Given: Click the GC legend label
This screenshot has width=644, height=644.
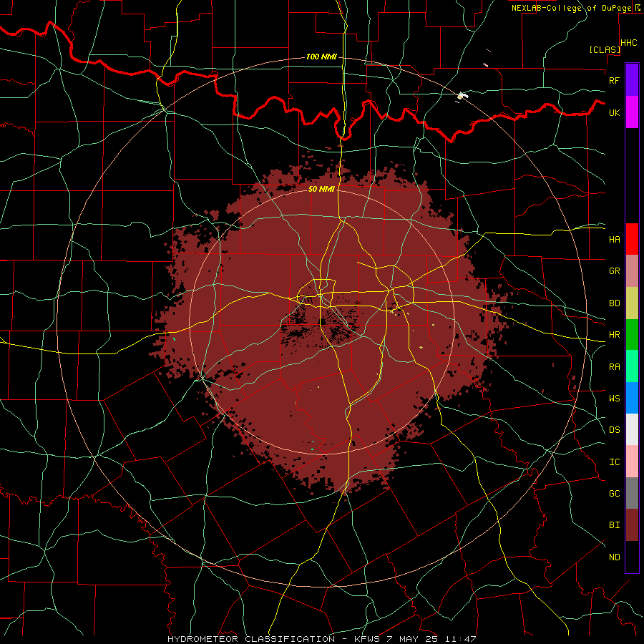Looking at the screenshot, I should (x=614, y=494).
